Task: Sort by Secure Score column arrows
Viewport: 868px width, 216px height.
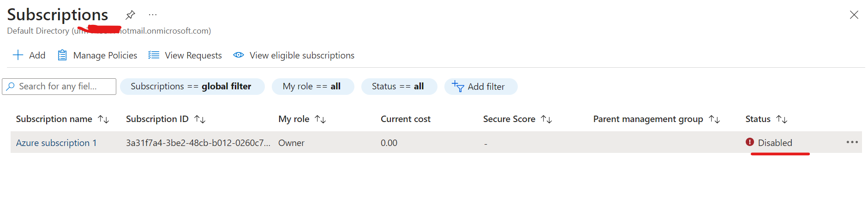Action: click(x=546, y=119)
